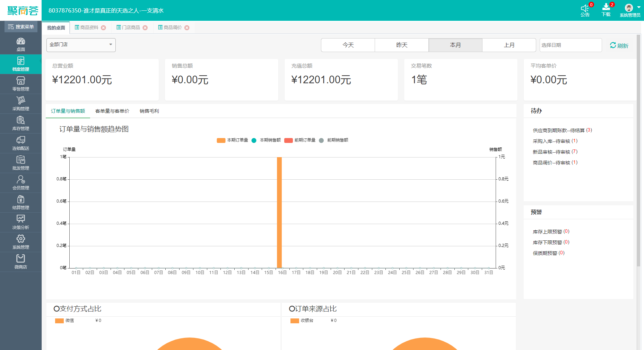This screenshot has width=644, height=350.
Task: Open 库存下限预警 alert link
Action: [551, 242]
